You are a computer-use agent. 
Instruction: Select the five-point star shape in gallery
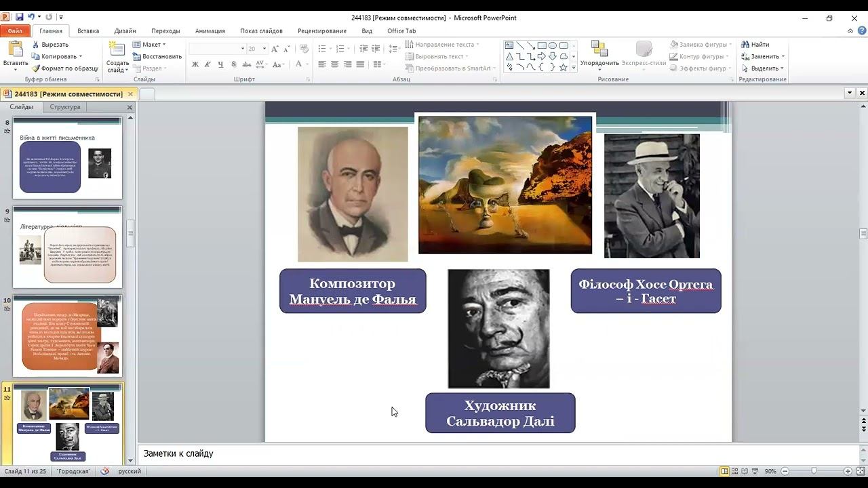click(564, 67)
